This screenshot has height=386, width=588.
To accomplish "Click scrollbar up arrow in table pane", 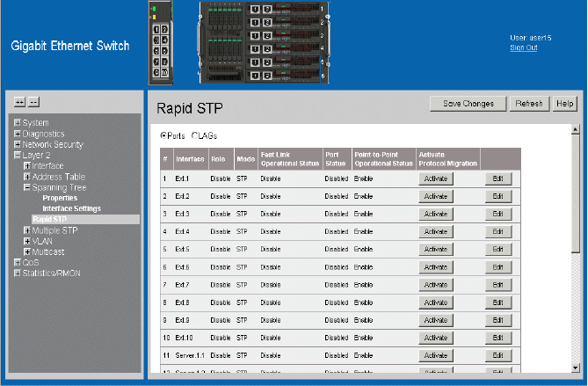I will click(x=576, y=130).
